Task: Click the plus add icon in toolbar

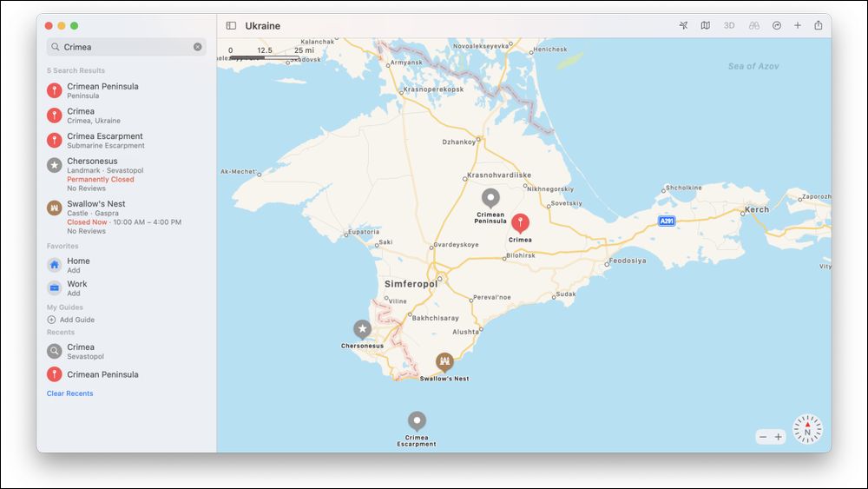Action: pos(797,25)
